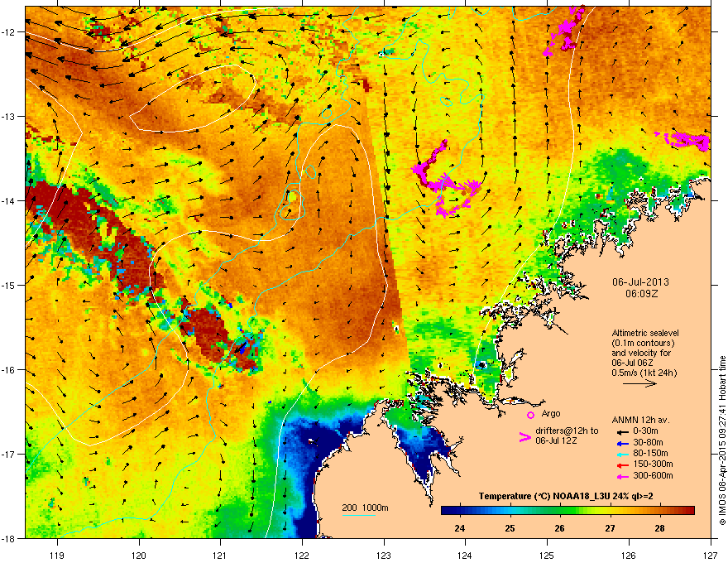Click the '-12' latitude axis label

click(x=9, y=32)
